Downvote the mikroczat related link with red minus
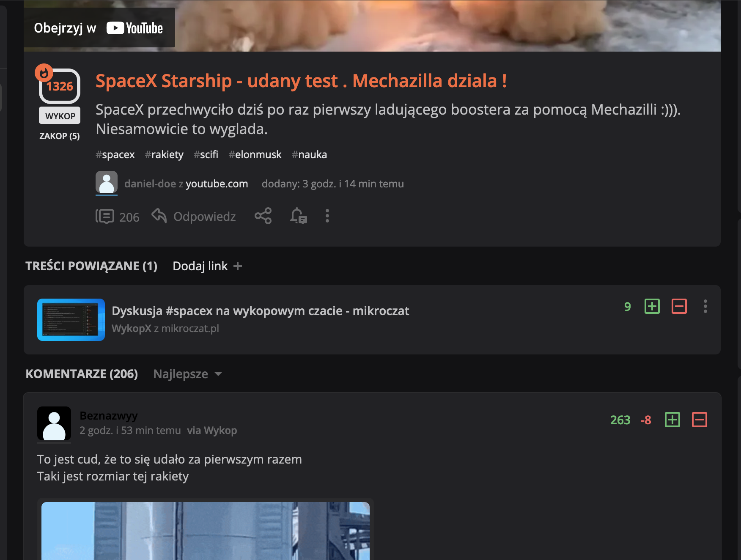Viewport: 741px width, 560px height. (x=679, y=306)
